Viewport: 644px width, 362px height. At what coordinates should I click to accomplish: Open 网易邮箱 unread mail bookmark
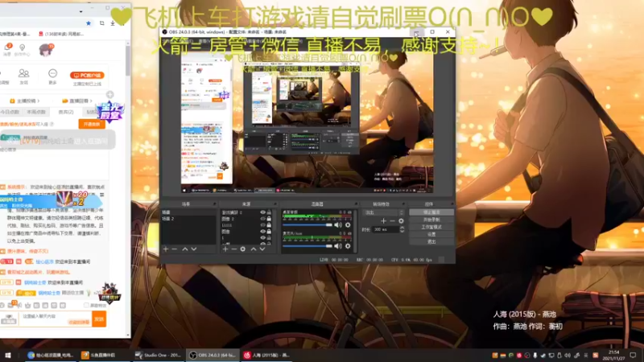pyautogui.click(x=62, y=34)
